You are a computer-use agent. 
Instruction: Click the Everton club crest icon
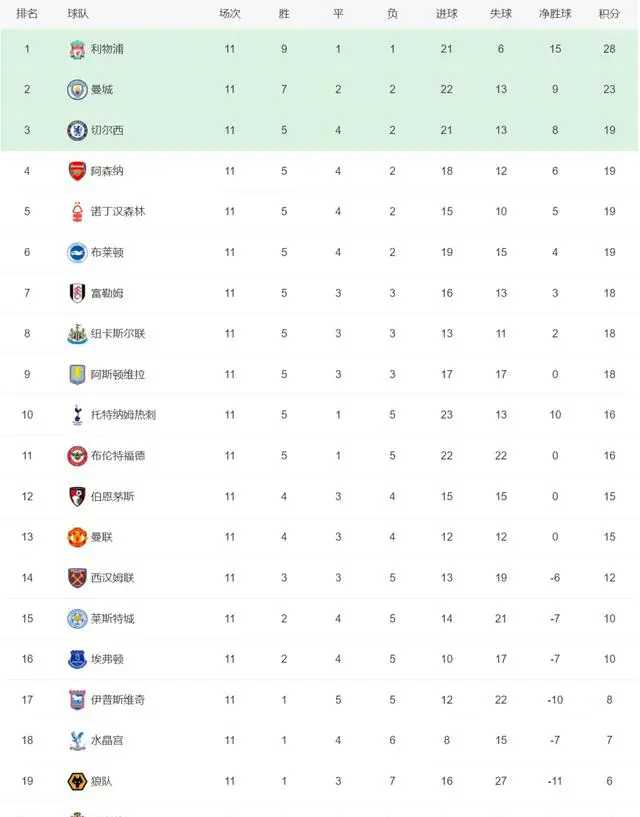pyautogui.click(x=77, y=659)
